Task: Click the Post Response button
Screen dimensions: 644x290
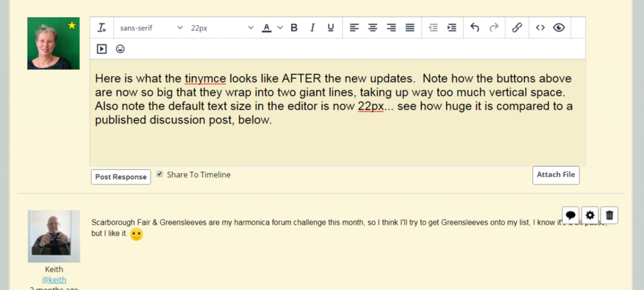Action: click(x=121, y=177)
